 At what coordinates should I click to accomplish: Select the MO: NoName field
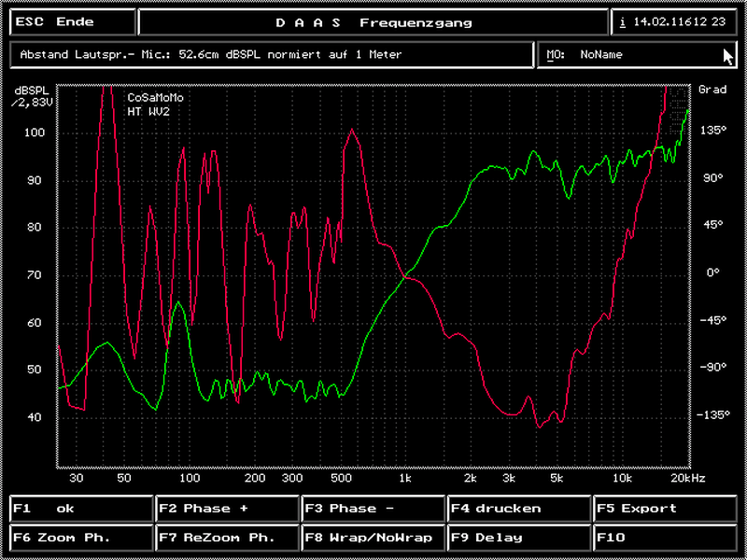click(x=637, y=55)
